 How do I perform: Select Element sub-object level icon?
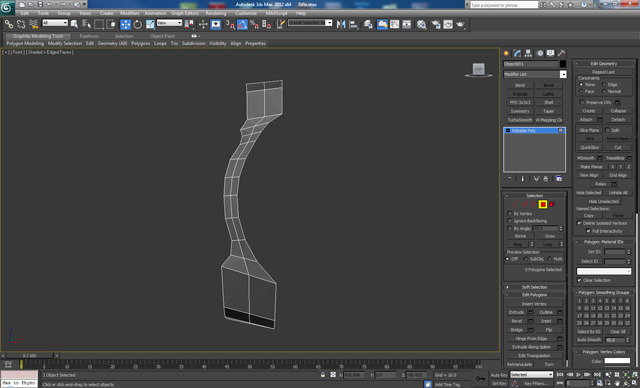pos(552,204)
